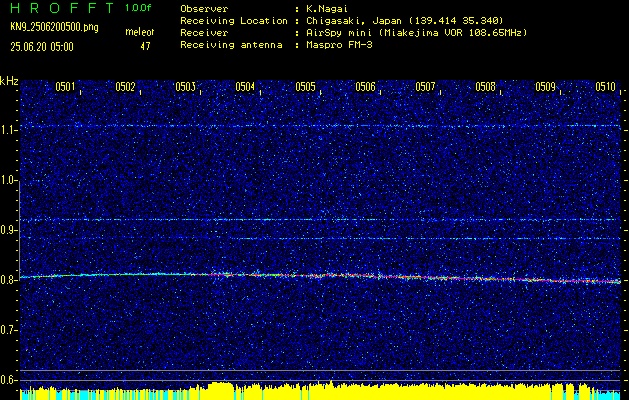Screen dimensions: 629x400
Task: Click the 0505 time marker
Action: point(305,87)
